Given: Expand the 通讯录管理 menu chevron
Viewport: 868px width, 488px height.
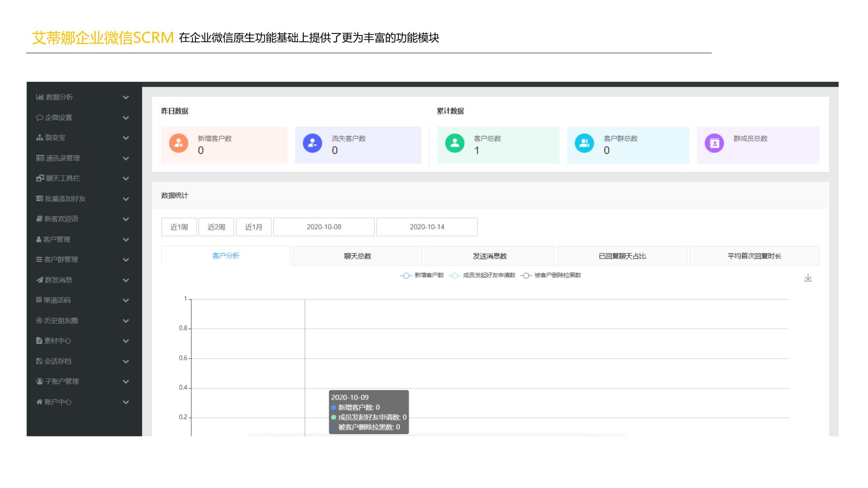Looking at the screenshot, I should [x=126, y=158].
